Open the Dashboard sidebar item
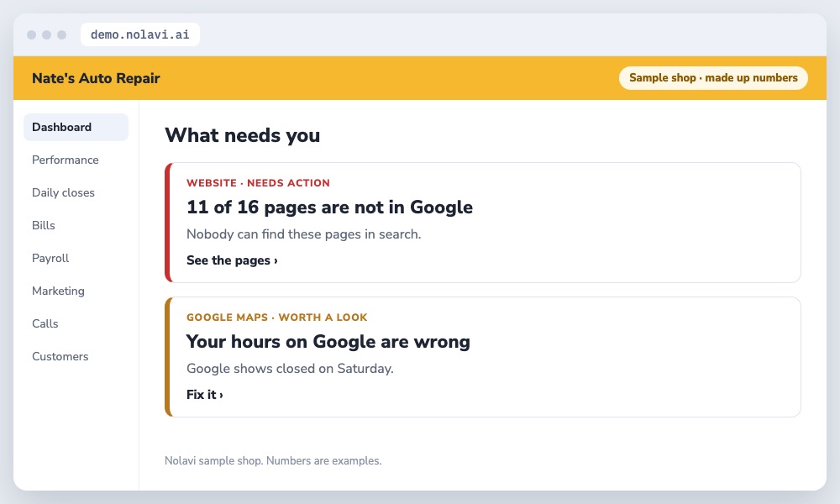 point(76,127)
